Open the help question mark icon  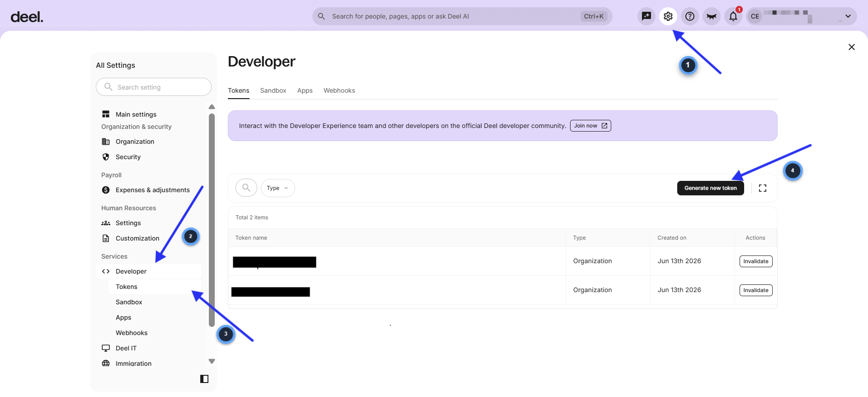pyautogui.click(x=689, y=16)
